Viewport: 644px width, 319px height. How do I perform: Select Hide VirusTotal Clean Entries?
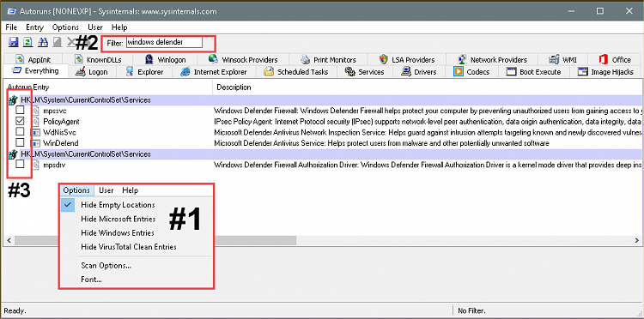(x=137, y=247)
